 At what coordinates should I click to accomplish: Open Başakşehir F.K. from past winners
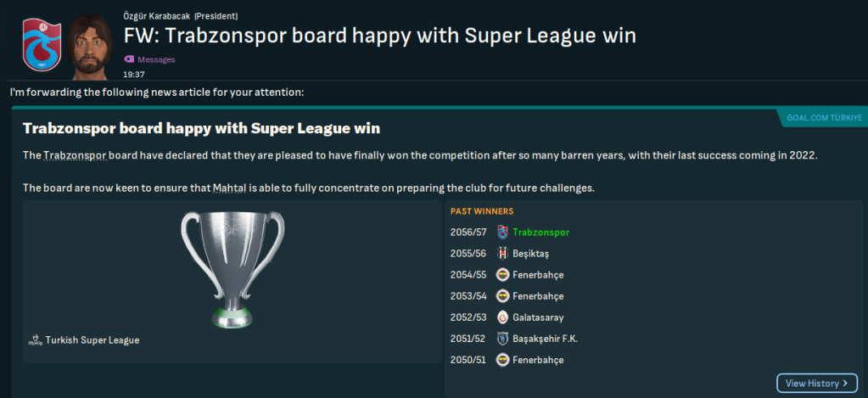546,339
